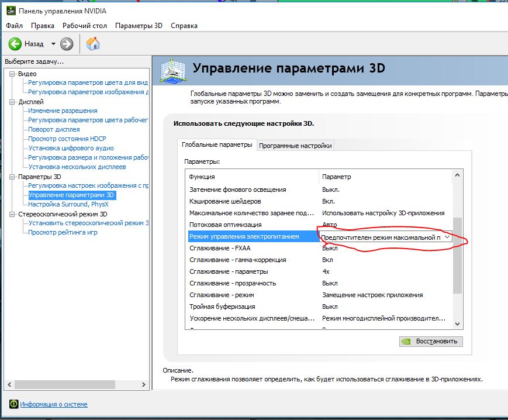Select Установка нескольких дисплеев task
508x420 pixels.
(x=77, y=167)
